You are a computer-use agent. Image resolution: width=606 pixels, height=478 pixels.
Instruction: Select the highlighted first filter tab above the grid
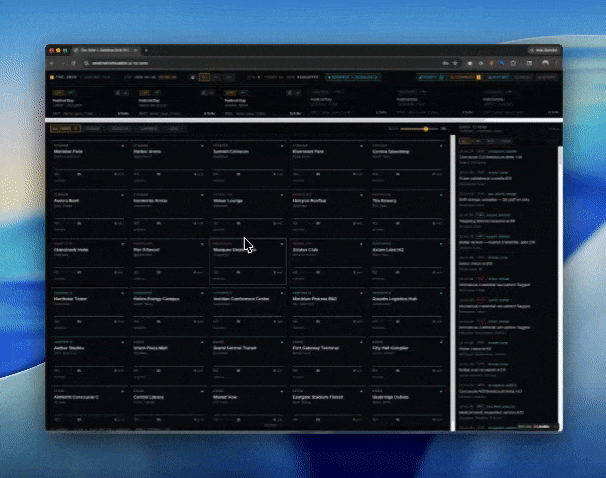[65, 129]
